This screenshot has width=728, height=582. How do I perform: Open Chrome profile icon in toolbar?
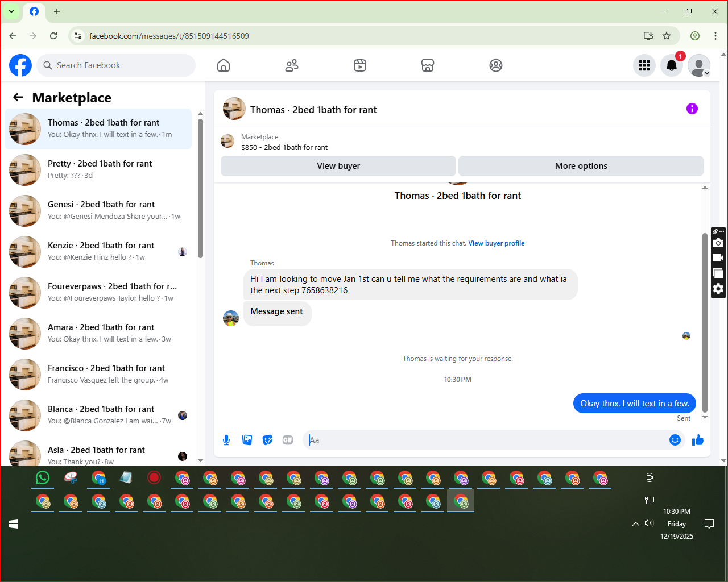(695, 36)
